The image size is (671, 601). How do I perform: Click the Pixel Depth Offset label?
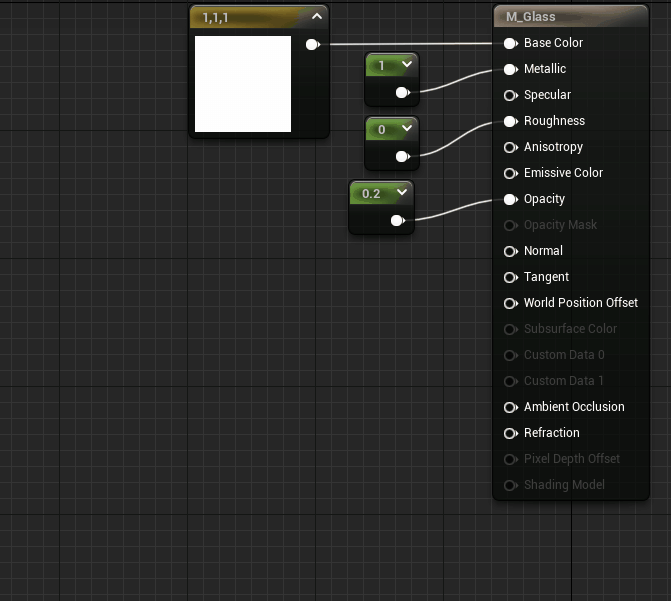(572, 459)
